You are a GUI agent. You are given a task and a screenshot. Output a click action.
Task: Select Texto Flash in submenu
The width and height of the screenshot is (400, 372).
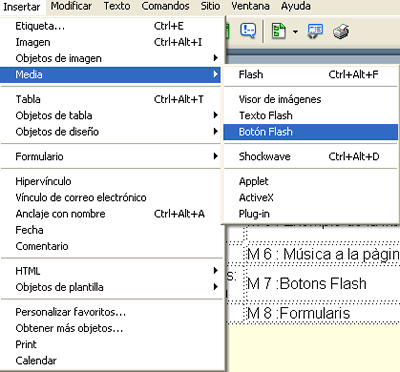pyautogui.click(x=311, y=116)
